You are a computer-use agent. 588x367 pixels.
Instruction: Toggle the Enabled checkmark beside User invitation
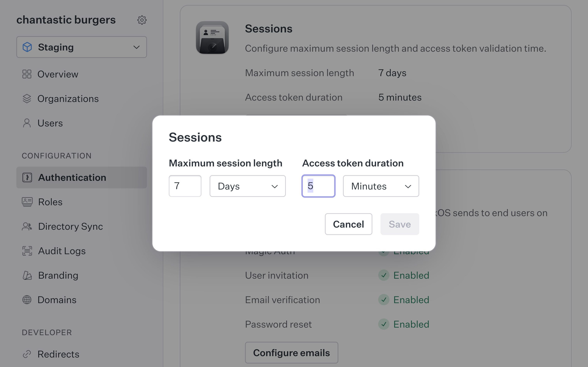pos(383,276)
